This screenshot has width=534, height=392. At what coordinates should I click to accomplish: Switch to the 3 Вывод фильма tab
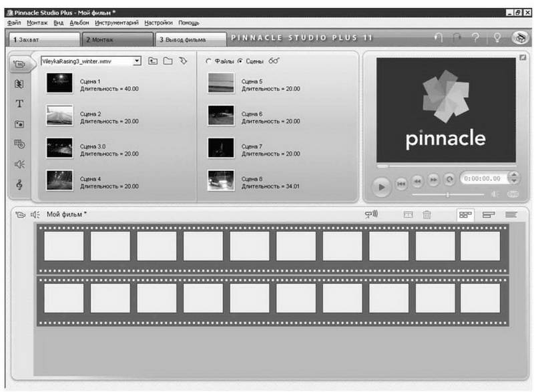191,39
